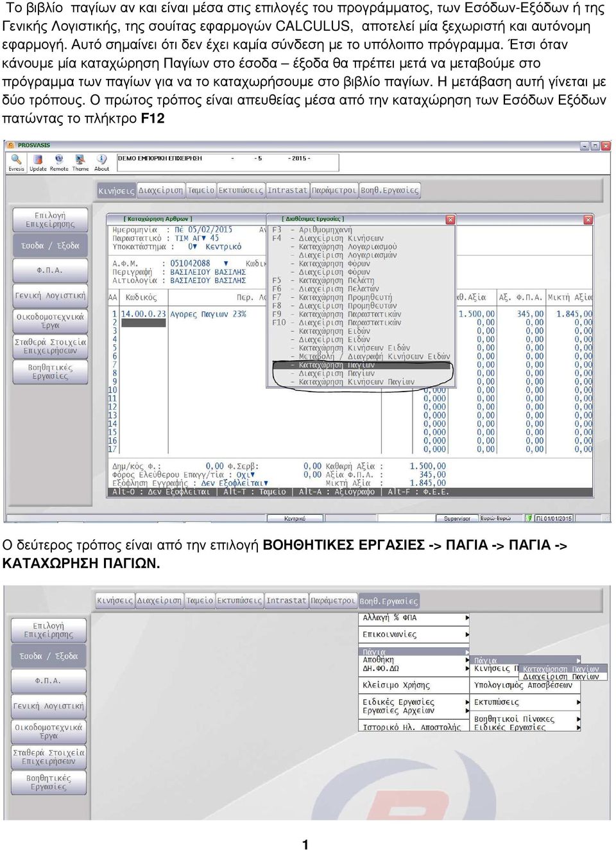Image resolution: width=616 pixels, height=850 pixels.
Task: Open Εκτυπώσεις tab in the first screenshot
Action: (x=241, y=191)
